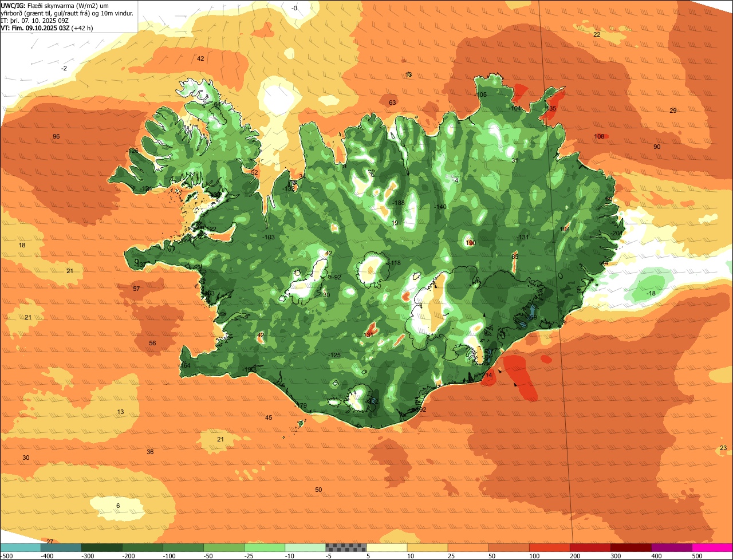The image size is (733, 560).
Task: Select the checkered legend swatch between -5 and 5
Action: (x=346, y=547)
